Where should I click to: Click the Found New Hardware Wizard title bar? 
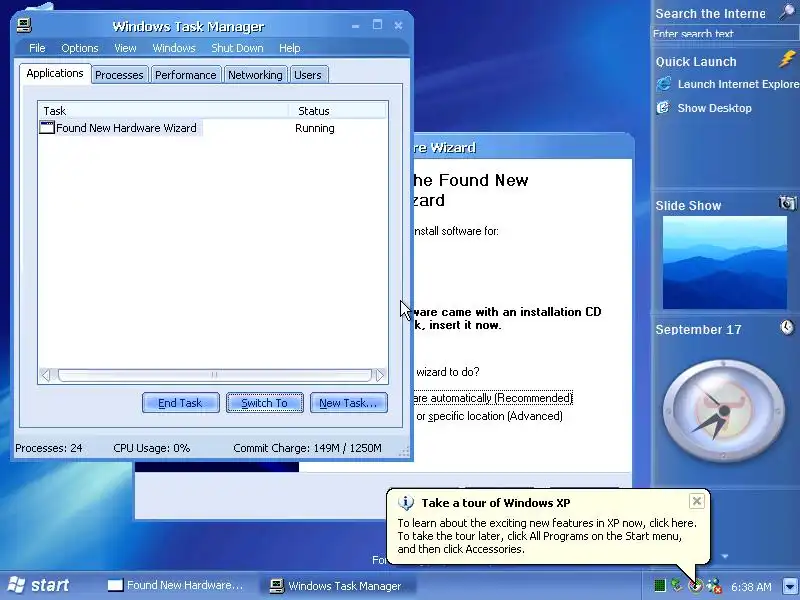tap(523, 147)
